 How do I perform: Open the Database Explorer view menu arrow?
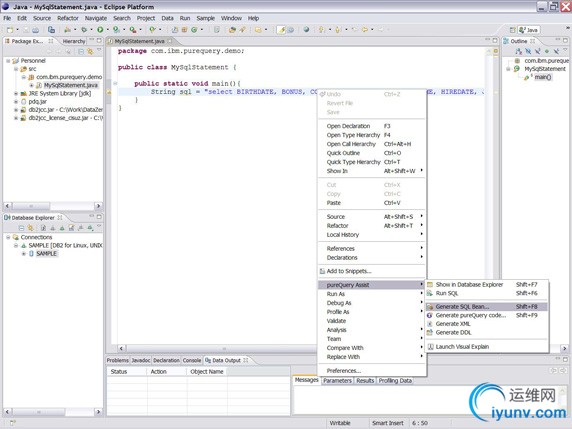point(99,227)
